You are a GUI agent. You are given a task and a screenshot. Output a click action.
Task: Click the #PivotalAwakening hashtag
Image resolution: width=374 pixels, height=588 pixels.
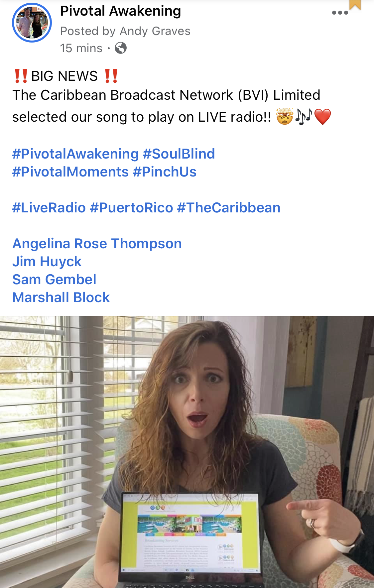[x=75, y=154]
